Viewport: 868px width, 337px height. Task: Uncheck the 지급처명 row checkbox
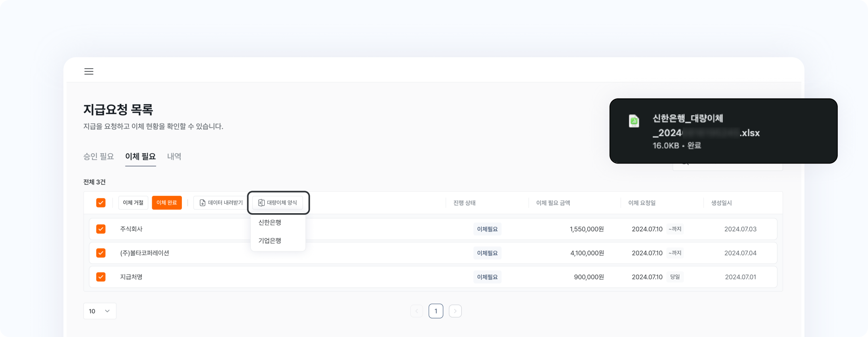click(101, 277)
